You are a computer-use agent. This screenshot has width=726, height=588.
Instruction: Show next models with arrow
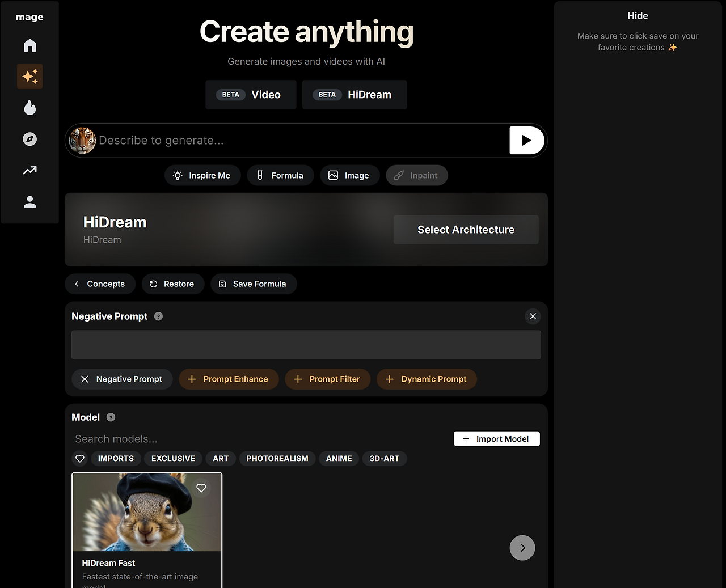tap(522, 548)
